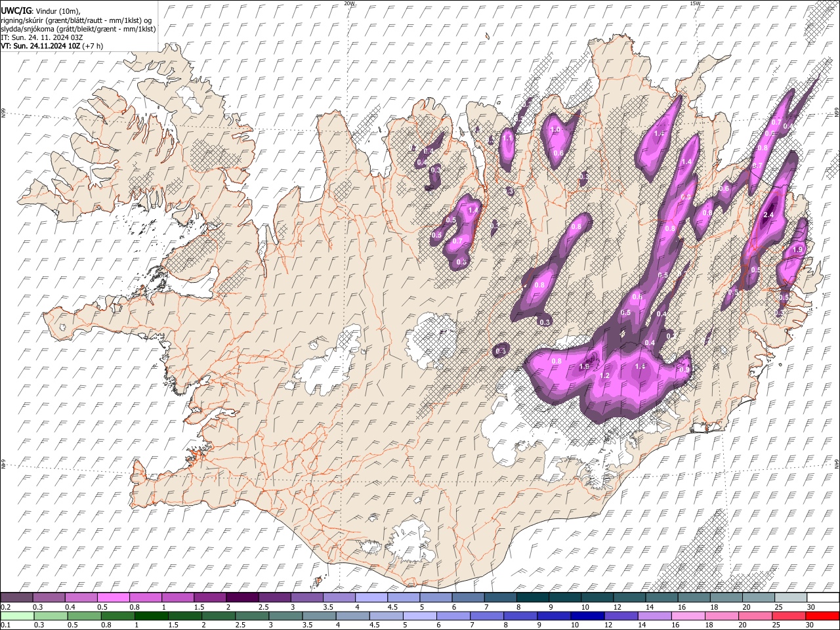Click the 1.0 snowfall value in the north

(556, 130)
